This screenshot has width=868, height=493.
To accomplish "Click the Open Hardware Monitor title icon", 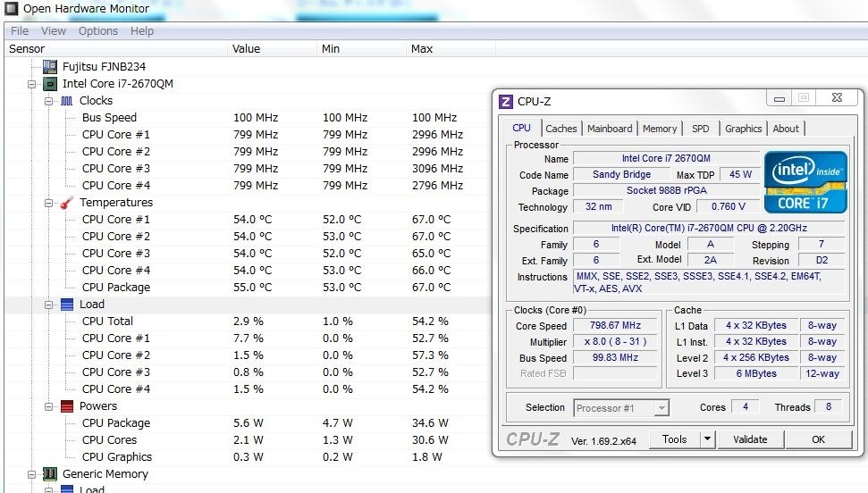I will pos(11,8).
